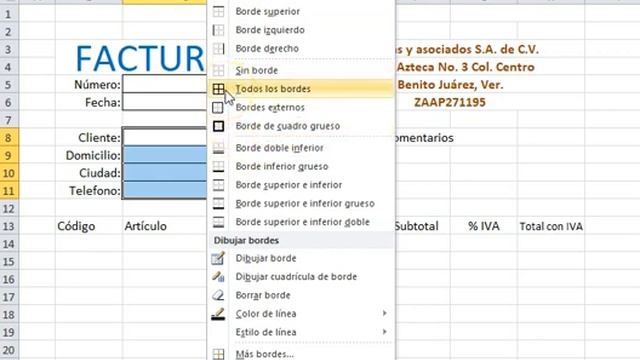640x360 pixels.
Task: Click the Dibujar cuadrícula de borde icon
Action: tap(218, 277)
